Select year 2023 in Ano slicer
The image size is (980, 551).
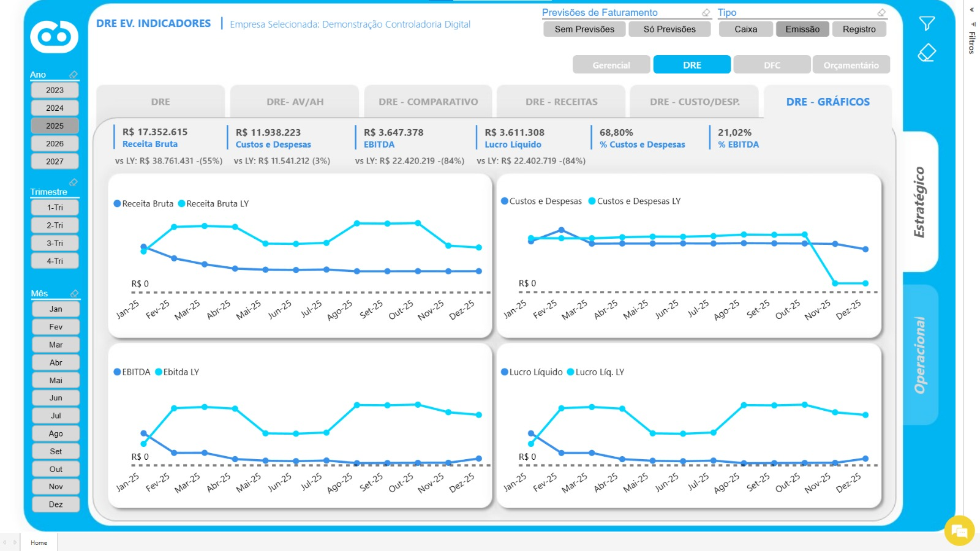pos(55,90)
